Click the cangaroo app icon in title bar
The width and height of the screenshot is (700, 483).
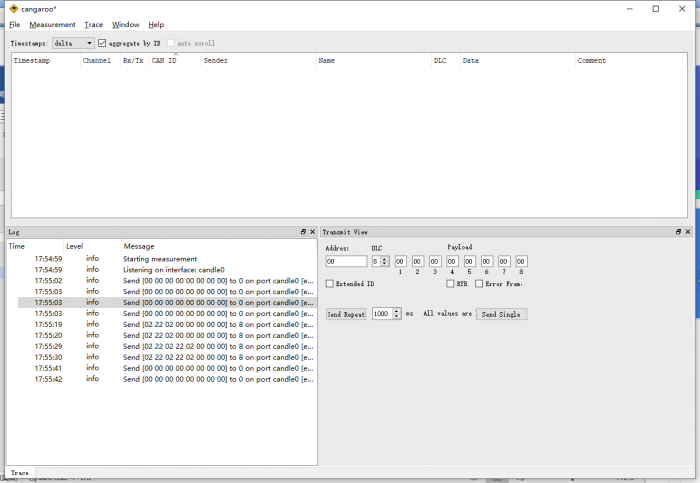click(14, 8)
